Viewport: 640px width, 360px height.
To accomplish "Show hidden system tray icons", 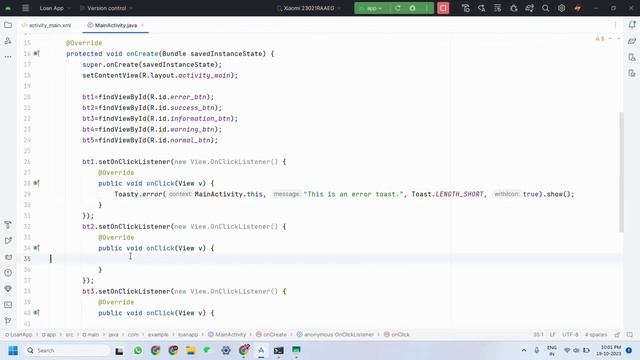I will pyautogui.click(x=524, y=351).
